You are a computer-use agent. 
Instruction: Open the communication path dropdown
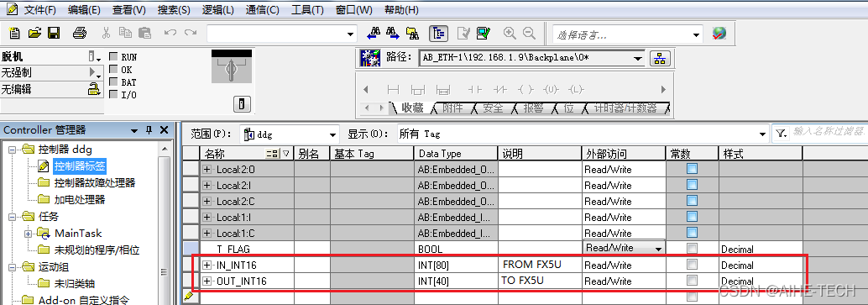tap(638, 58)
